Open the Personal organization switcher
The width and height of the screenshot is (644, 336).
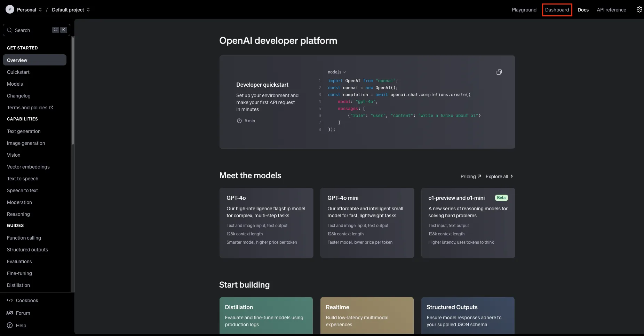pos(29,10)
